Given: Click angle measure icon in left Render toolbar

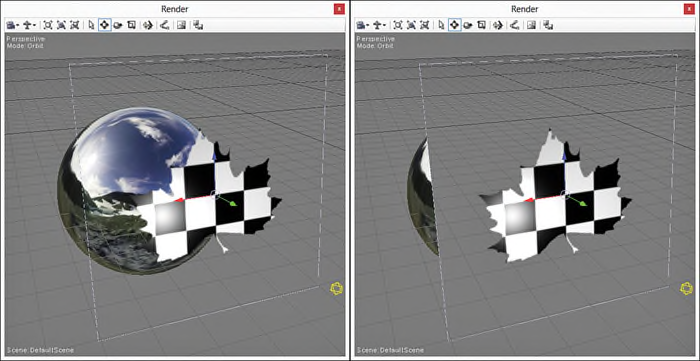Looking at the screenshot, I should tap(164, 25).
